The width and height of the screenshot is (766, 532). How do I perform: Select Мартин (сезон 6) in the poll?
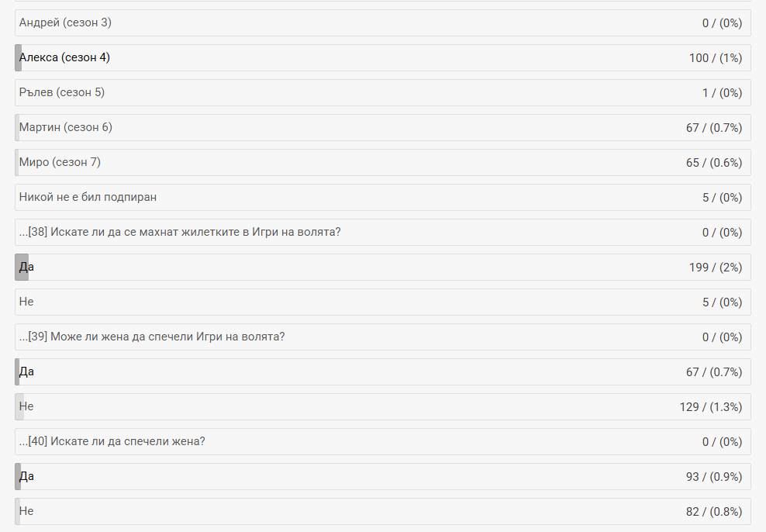tap(66, 127)
